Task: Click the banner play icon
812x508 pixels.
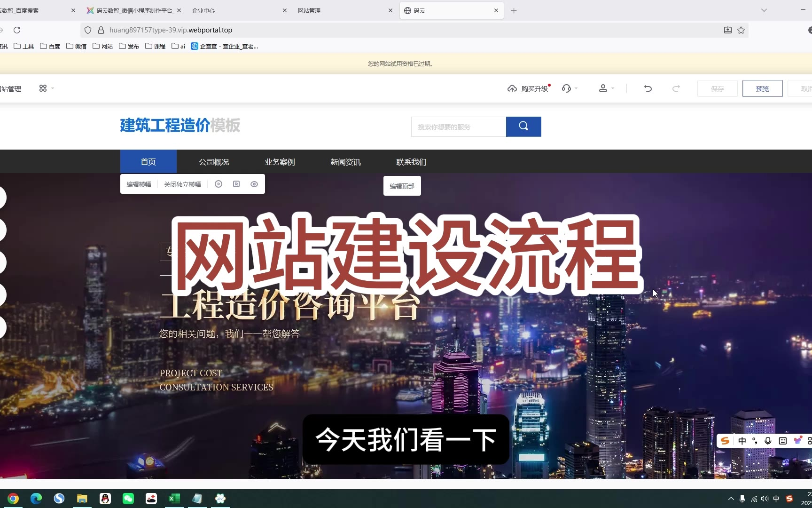Action: tap(219, 184)
